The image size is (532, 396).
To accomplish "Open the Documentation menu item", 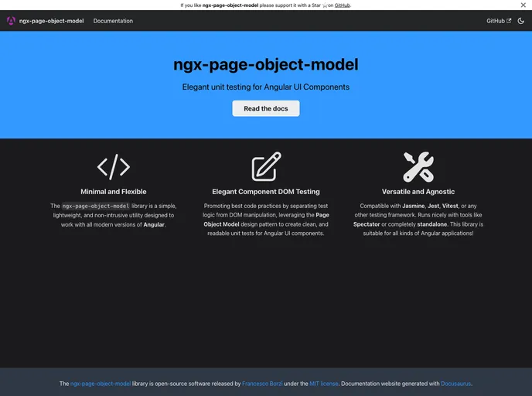I will (x=113, y=21).
